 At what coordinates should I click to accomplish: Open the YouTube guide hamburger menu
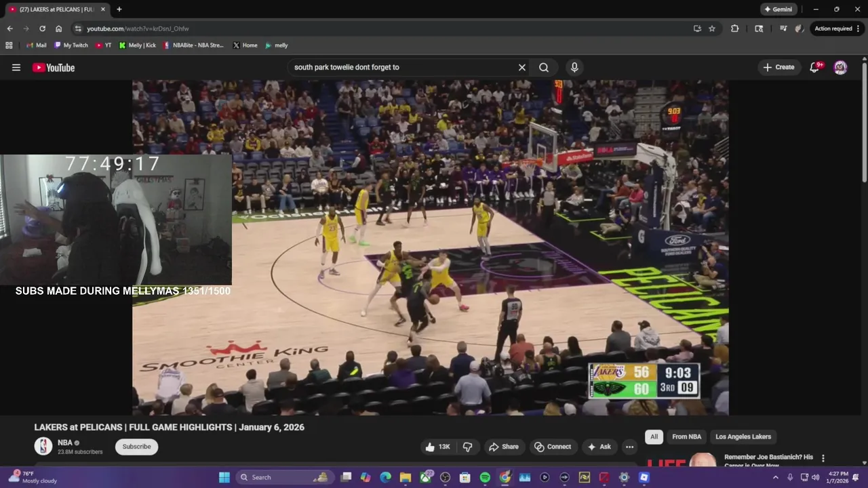click(16, 67)
